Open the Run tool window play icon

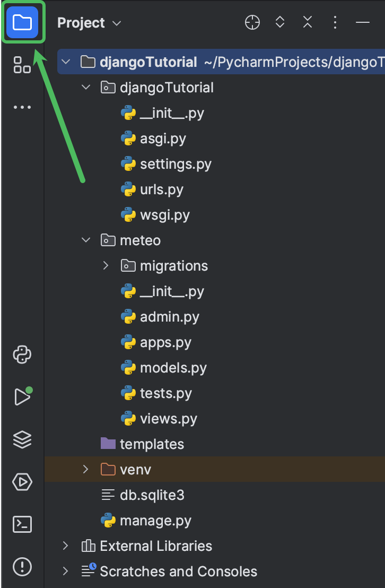pos(22,397)
